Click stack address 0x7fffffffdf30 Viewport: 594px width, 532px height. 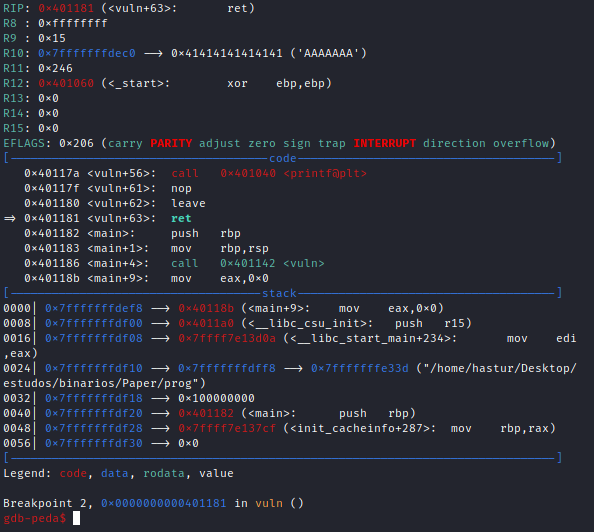point(94,443)
